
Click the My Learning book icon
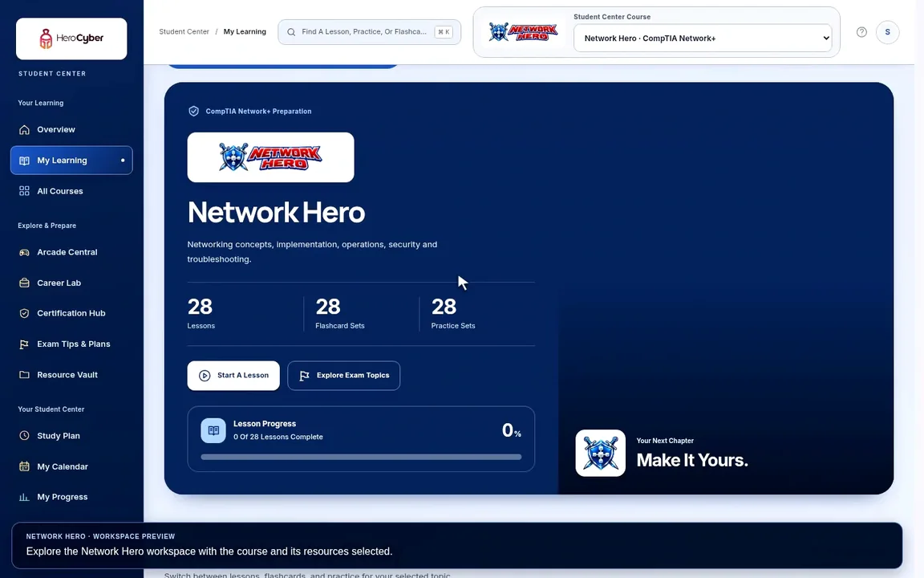(x=24, y=161)
